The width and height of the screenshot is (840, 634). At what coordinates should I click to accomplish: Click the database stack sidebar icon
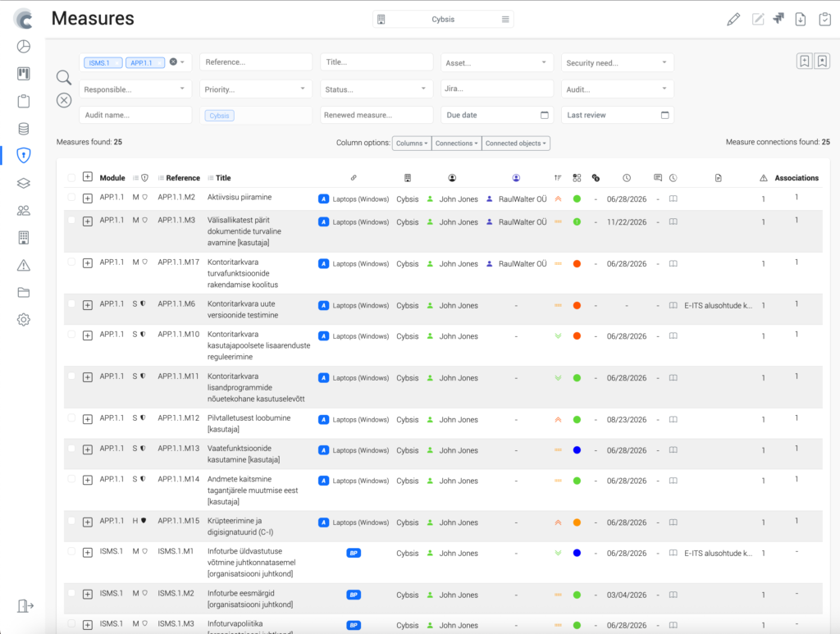coord(23,129)
